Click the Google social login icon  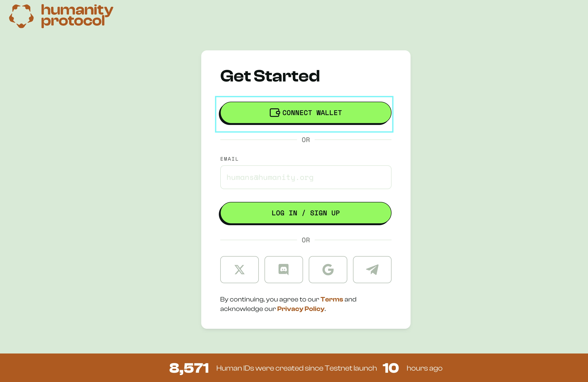(328, 270)
